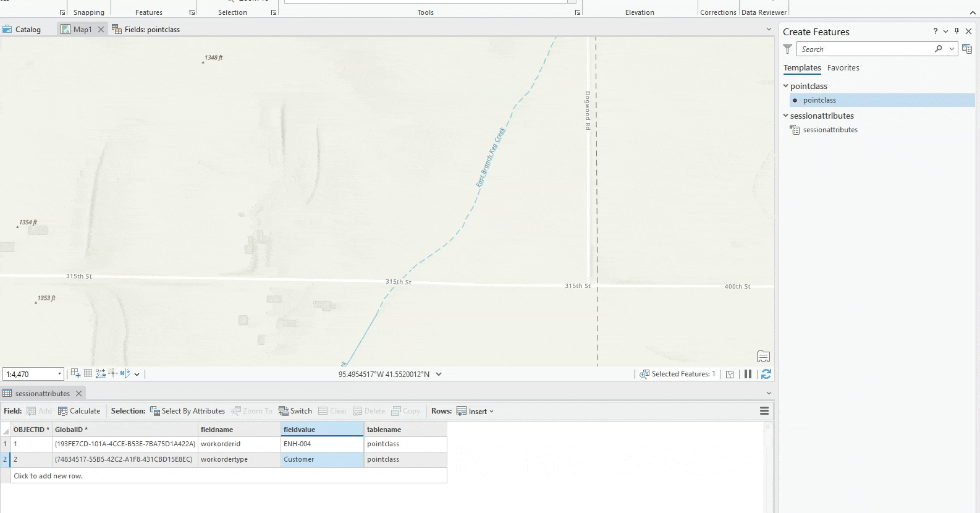Open the coordinate display format dropdown
The width and height of the screenshot is (980, 513).
coord(439,374)
